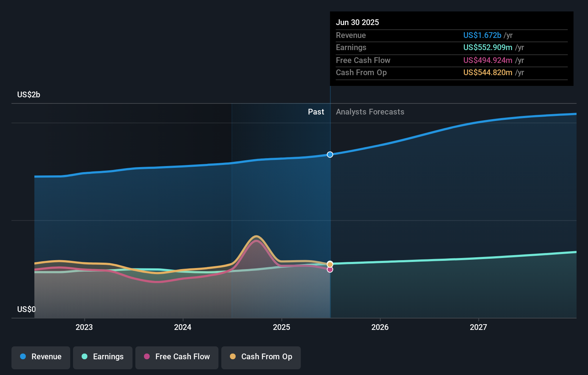This screenshot has width=588, height=375.
Task: Click the US$2b y-axis label
Action: [x=29, y=95]
